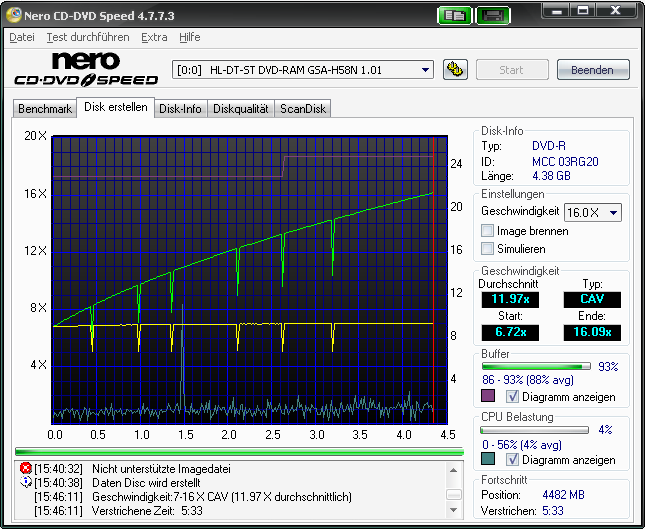Screen dimensions: 645x529
Task: Click the green copy-text title bar icon
Action: pyautogui.click(x=454, y=16)
